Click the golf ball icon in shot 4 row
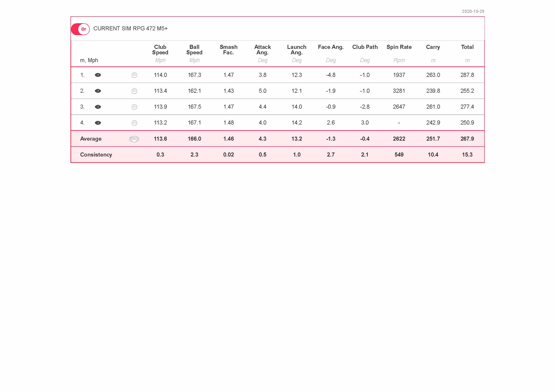555x392 pixels. pyautogui.click(x=134, y=123)
